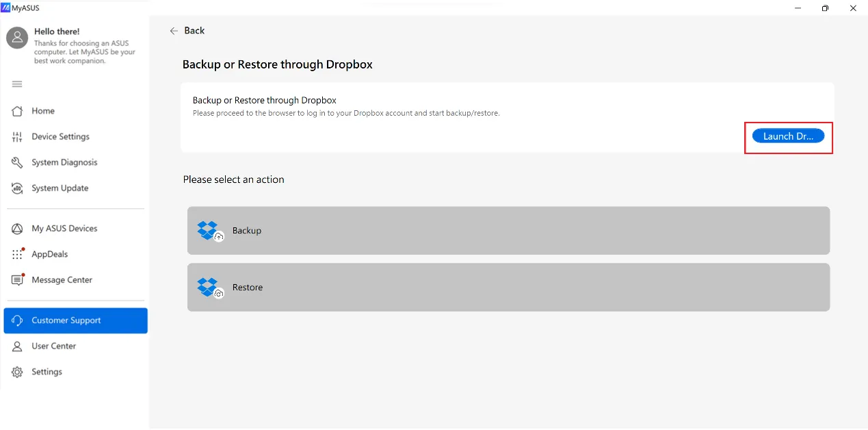Open the user profile avatar
Screen dimensions: 868x430
point(16,38)
